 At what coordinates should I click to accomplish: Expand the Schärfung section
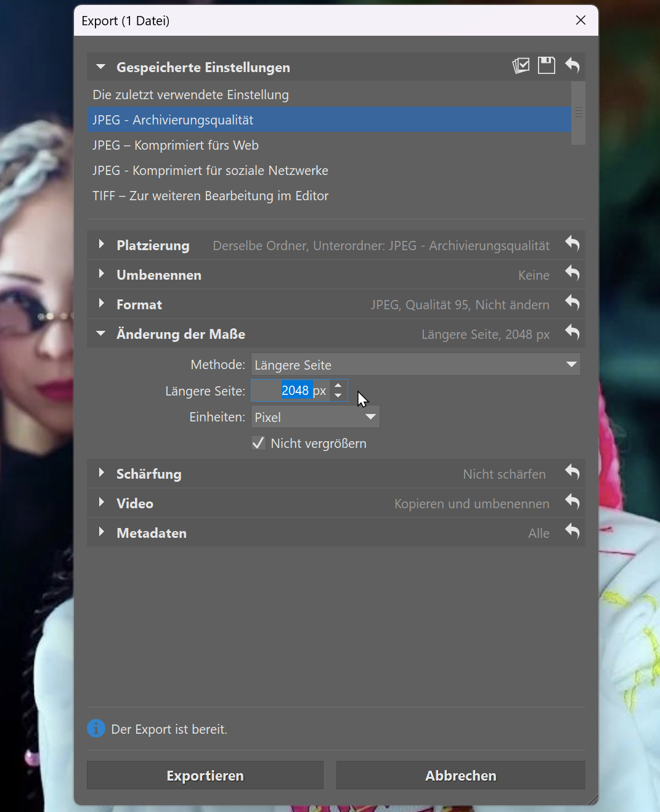[x=101, y=473]
